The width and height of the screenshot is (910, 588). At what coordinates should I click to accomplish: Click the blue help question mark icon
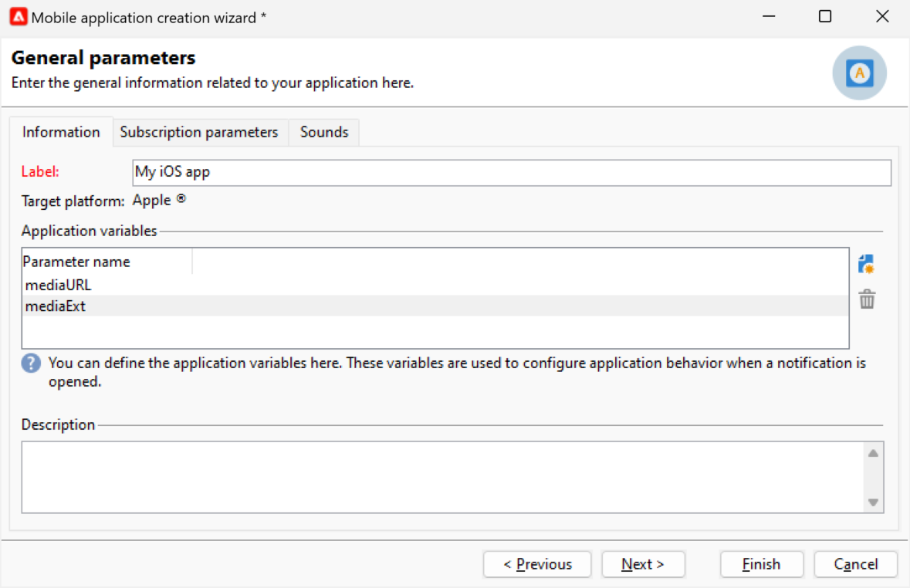pos(31,363)
